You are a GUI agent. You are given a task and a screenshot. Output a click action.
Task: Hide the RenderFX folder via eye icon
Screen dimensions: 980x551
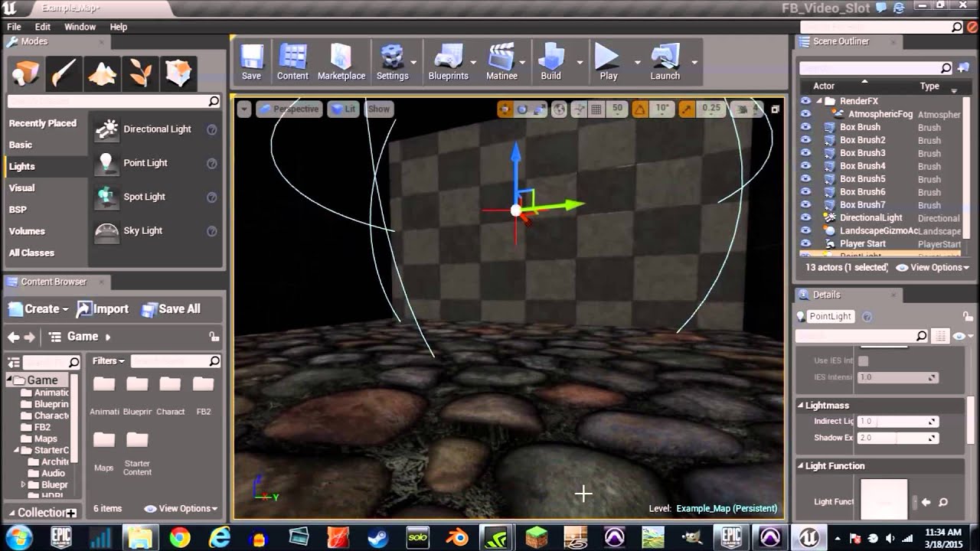pos(805,101)
